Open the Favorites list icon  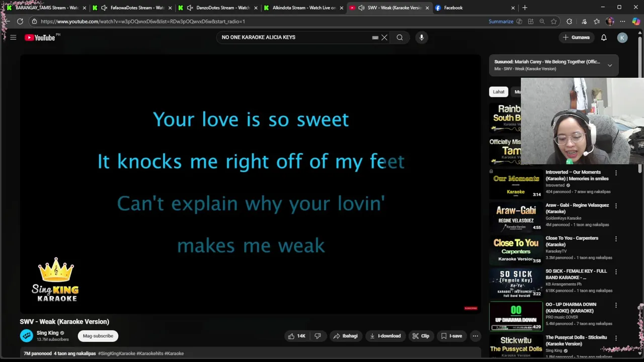tap(597, 22)
